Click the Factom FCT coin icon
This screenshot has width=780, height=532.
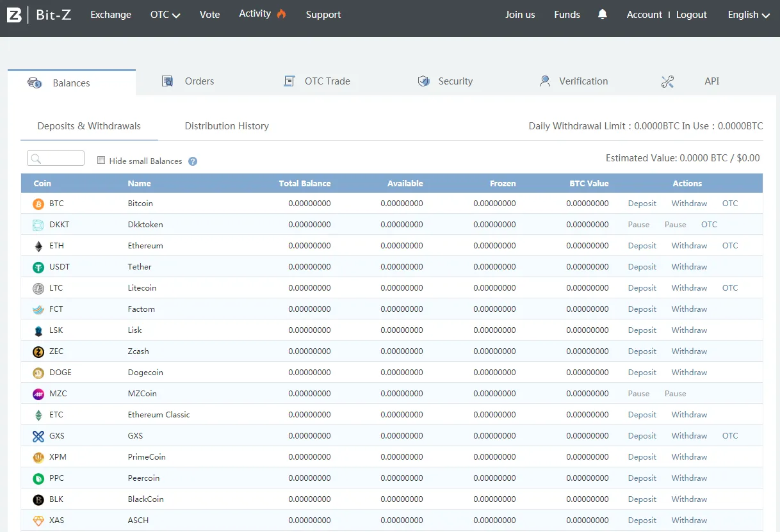pyautogui.click(x=38, y=309)
